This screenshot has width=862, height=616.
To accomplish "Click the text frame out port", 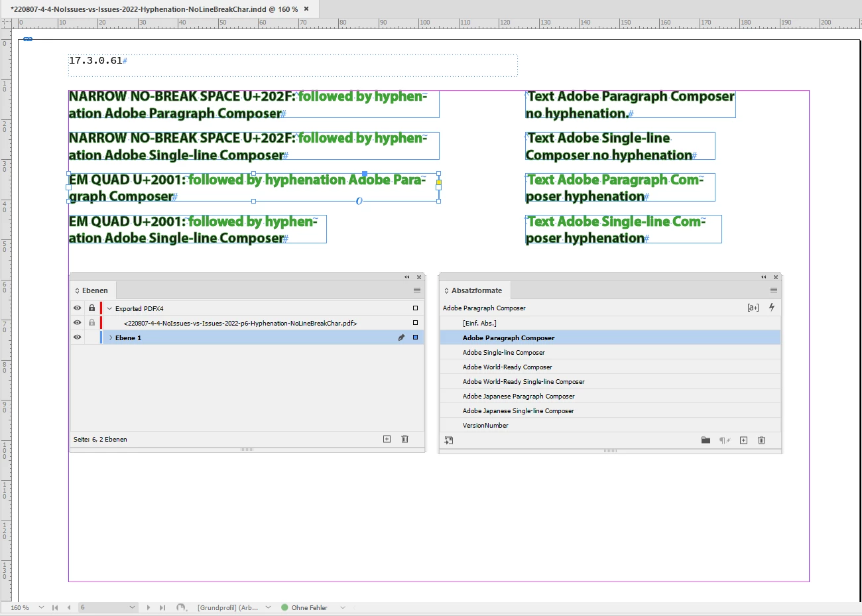I will tap(438, 187).
